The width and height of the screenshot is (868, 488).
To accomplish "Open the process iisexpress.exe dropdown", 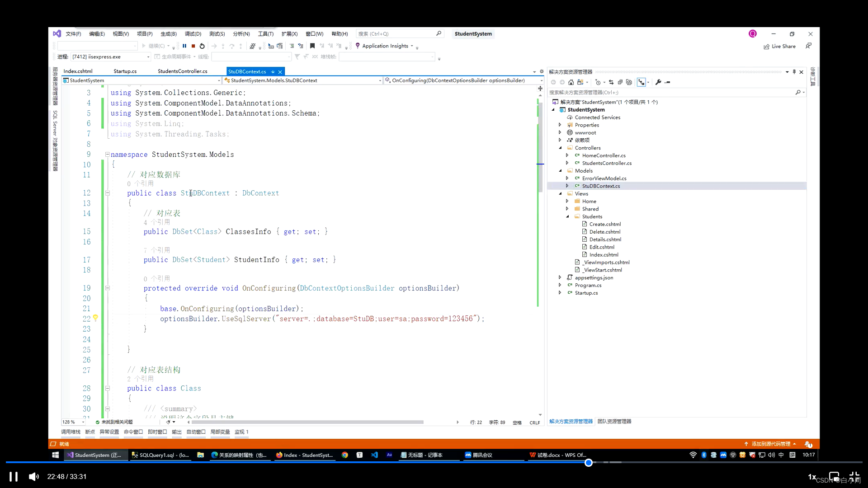I will point(148,57).
